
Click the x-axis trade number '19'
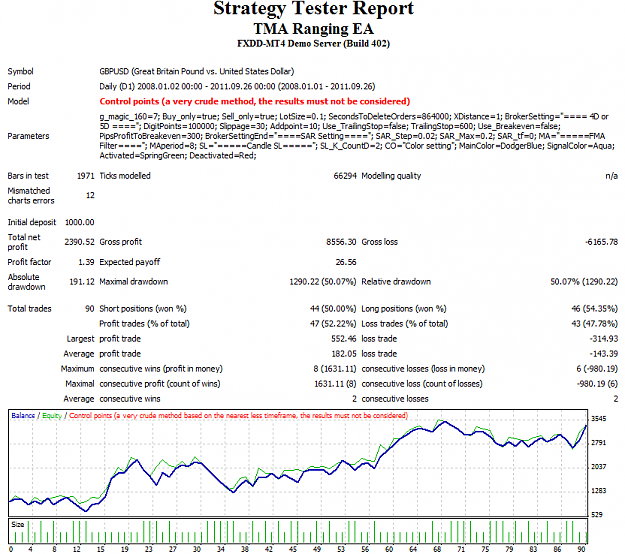pos(125,549)
